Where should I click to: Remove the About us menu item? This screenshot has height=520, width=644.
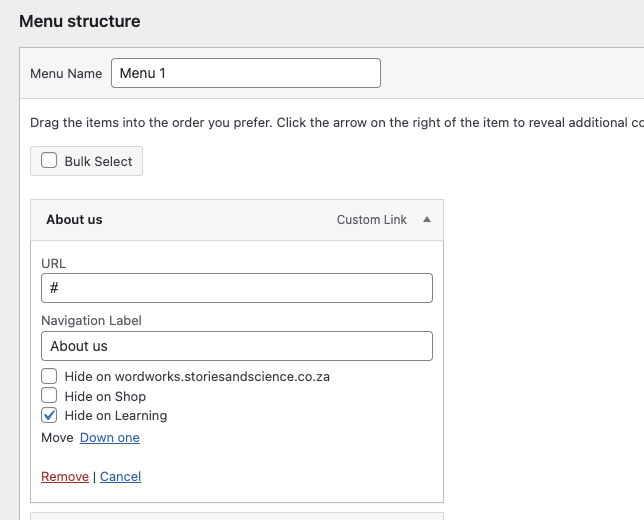pyautogui.click(x=65, y=477)
